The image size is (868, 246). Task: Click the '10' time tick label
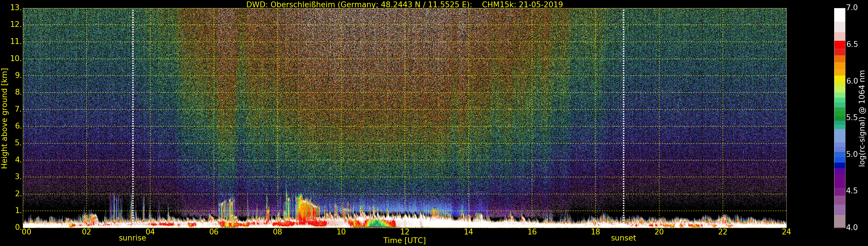pos(341,232)
